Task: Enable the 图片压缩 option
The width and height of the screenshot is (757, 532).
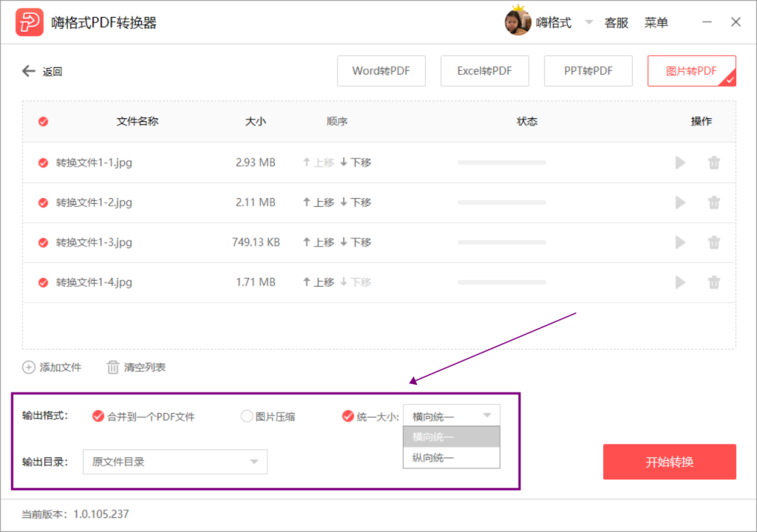Action: pyautogui.click(x=246, y=416)
